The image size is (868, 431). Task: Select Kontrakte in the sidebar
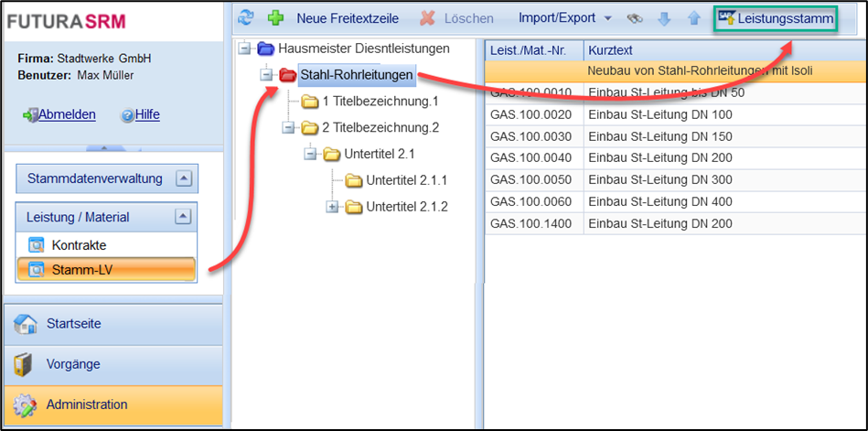point(78,245)
